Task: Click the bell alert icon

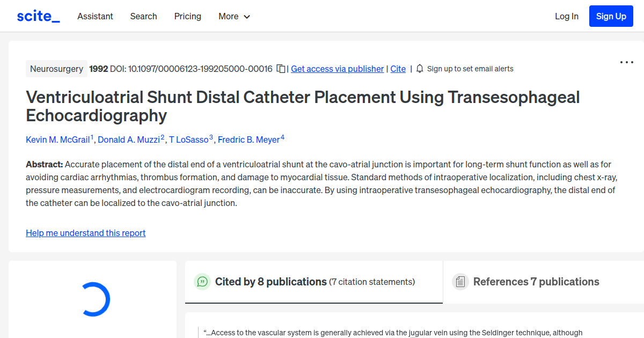Action: (x=420, y=69)
